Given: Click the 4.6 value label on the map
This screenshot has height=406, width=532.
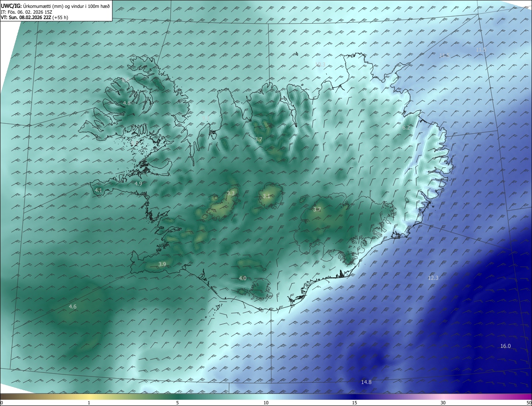Looking at the screenshot, I should pos(73,306).
